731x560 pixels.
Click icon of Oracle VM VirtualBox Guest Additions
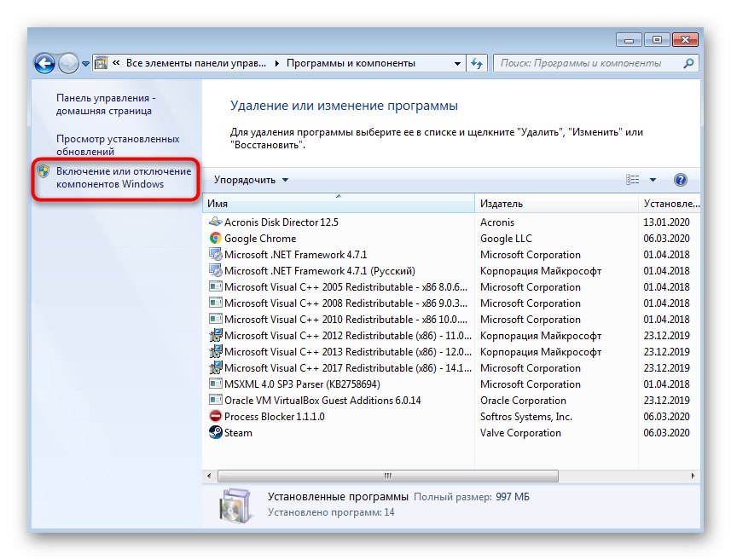(216, 401)
